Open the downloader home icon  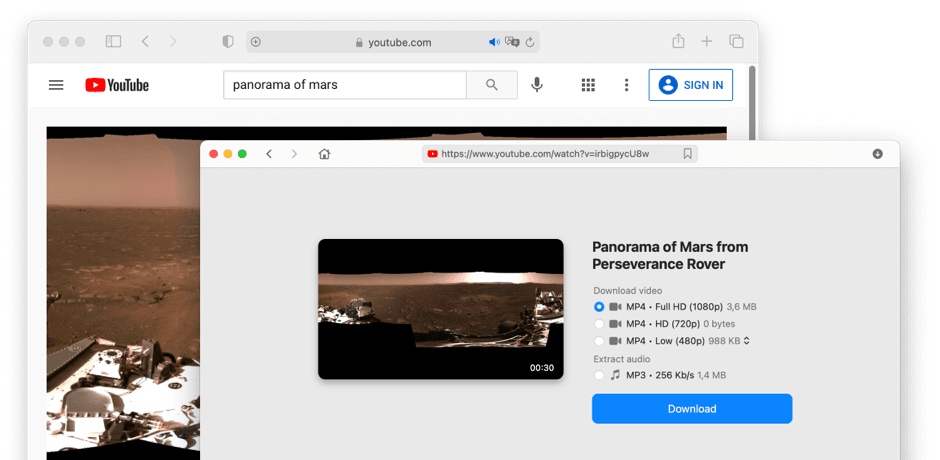click(324, 154)
